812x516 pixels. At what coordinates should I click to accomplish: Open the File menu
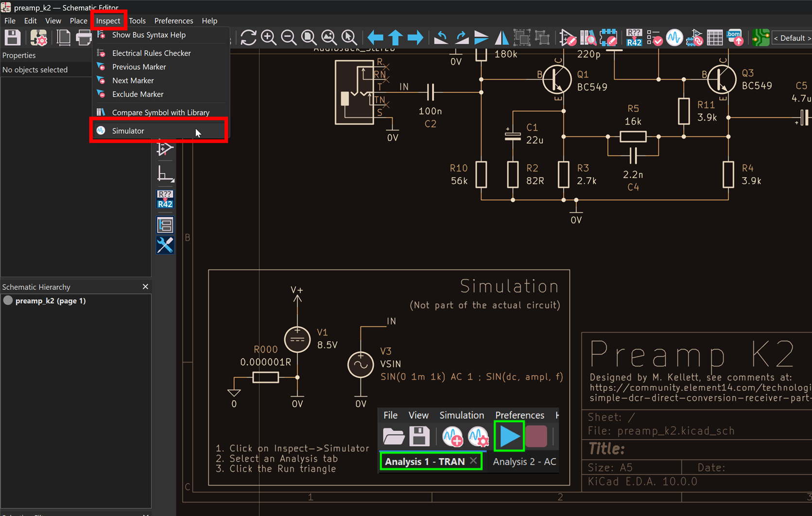pos(10,21)
